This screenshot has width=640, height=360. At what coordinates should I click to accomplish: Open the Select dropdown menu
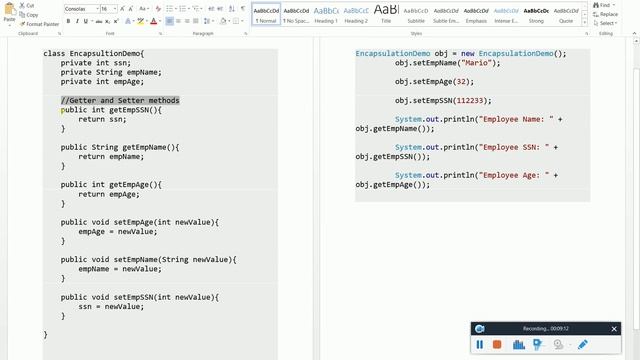tap(605, 23)
